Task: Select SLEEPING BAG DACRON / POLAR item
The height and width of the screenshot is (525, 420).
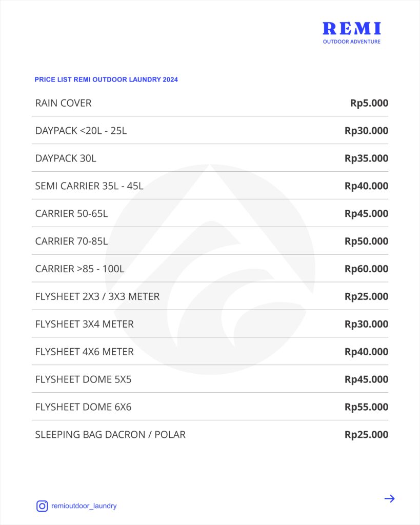Action: pos(210,434)
